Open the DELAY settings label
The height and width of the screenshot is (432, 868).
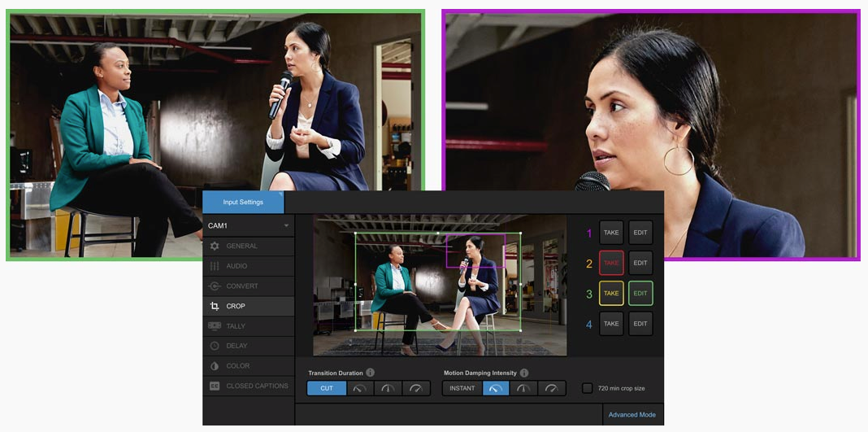point(237,346)
